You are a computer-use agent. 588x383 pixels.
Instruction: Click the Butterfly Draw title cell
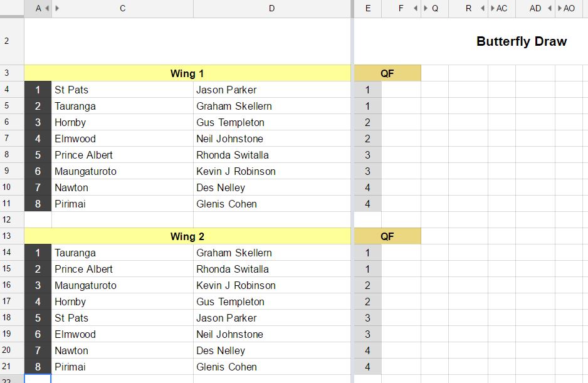[x=521, y=41]
